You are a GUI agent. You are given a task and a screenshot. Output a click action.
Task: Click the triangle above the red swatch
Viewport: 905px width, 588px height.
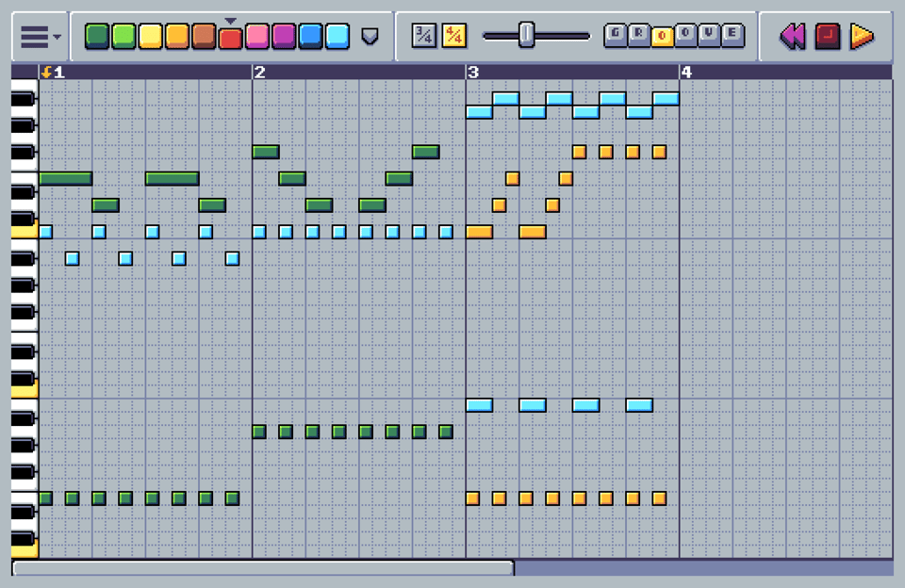point(231,18)
